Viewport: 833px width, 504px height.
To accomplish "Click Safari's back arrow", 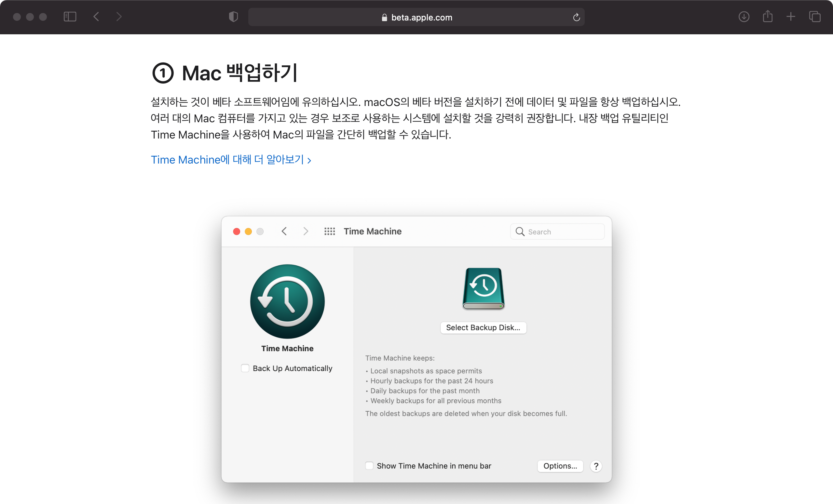I will coord(96,17).
